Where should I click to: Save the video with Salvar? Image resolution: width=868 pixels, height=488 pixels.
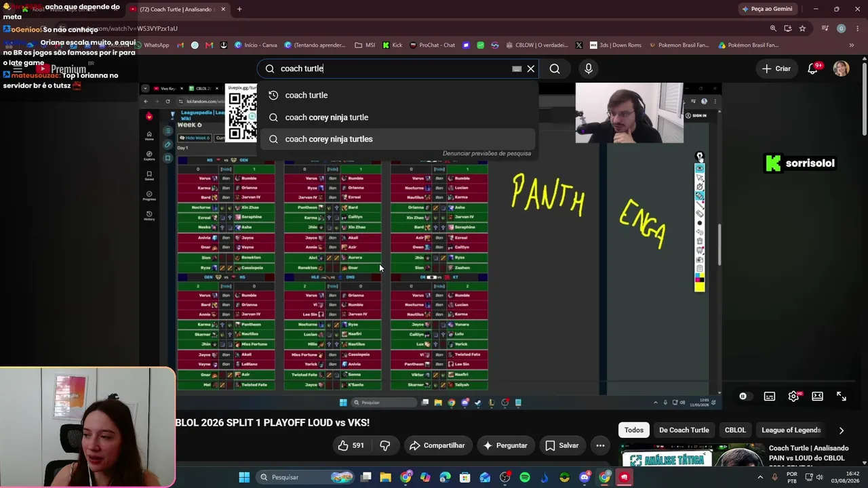click(562, 445)
